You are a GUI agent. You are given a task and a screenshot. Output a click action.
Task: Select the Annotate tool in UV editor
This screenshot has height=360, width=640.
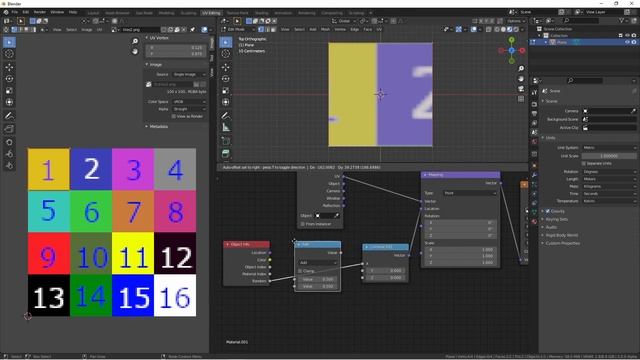coord(9,116)
